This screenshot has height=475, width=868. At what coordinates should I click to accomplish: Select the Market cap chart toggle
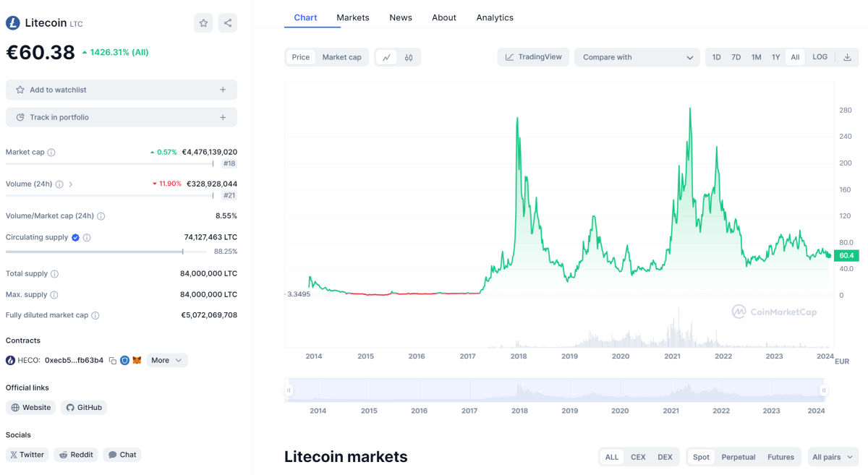click(x=341, y=57)
